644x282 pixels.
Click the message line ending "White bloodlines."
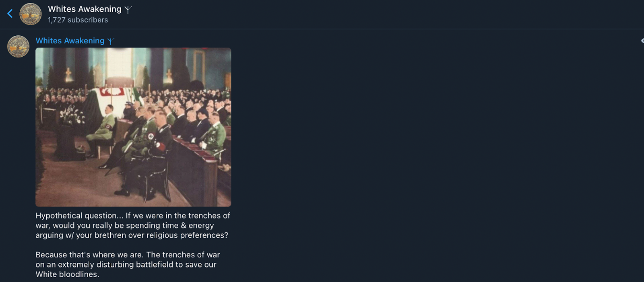pyautogui.click(x=67, y=274)
